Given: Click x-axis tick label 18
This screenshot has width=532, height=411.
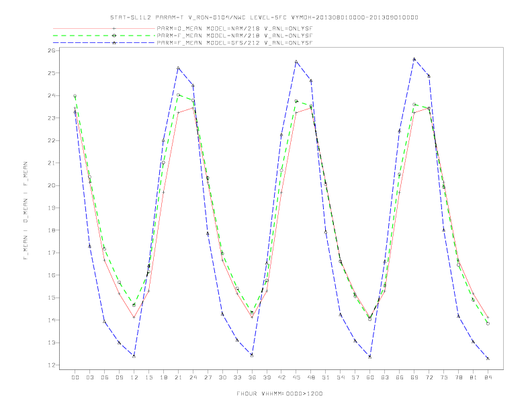Looking at the screenshot, I should (163, 377).
